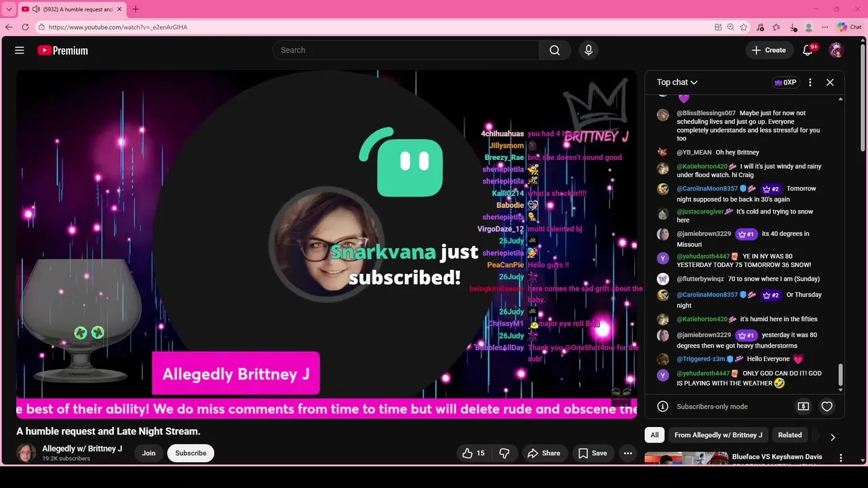Open the Blueface VS Keyshawn Davis title
Screen dimensions: 868x488
777,457
